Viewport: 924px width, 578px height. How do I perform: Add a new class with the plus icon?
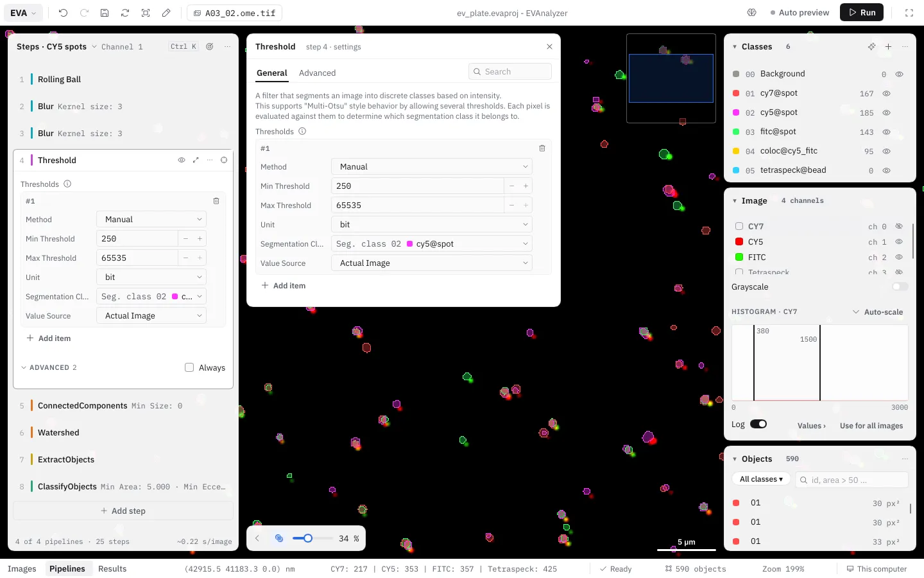[x=888, y=46]
